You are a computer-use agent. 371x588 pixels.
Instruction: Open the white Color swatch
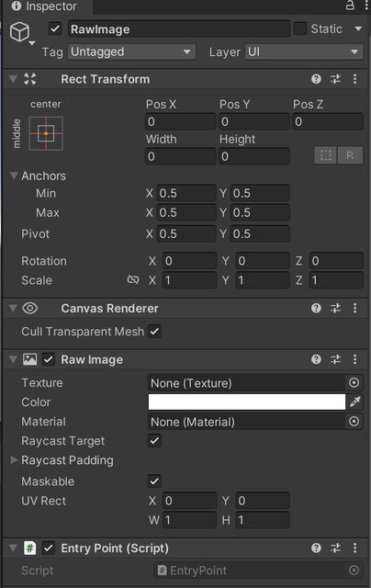(247, 402)
